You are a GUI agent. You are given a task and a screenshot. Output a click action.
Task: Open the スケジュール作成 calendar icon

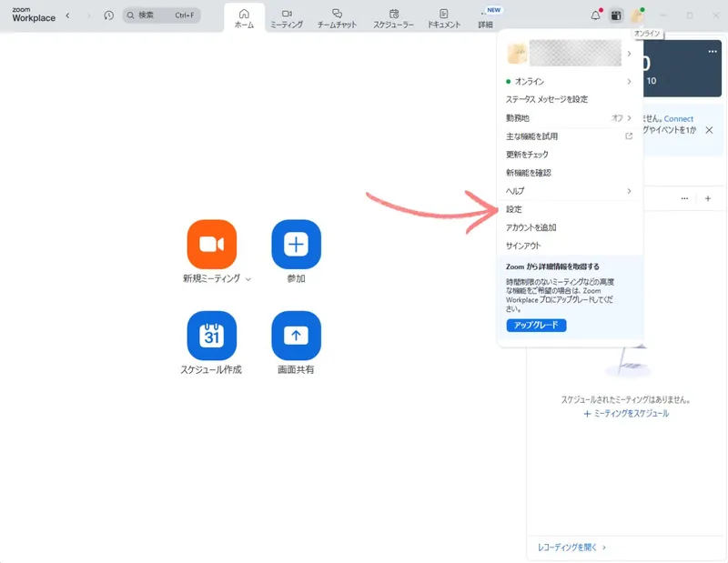(x=211, y=335)
